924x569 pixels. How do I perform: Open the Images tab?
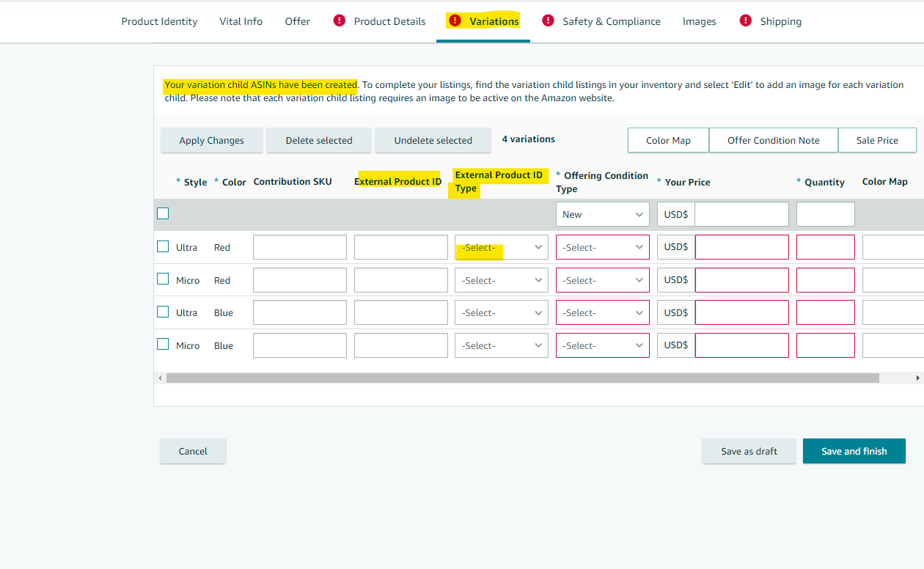[699, 21]
